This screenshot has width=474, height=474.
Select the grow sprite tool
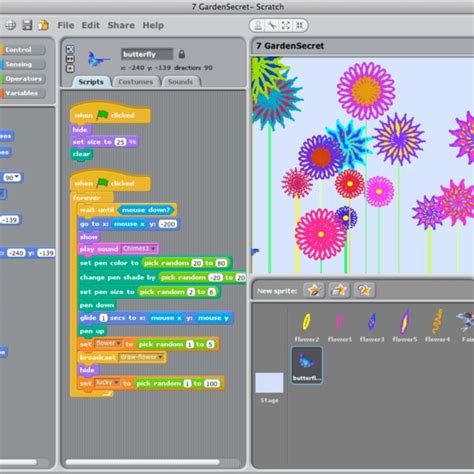point(286,26)
